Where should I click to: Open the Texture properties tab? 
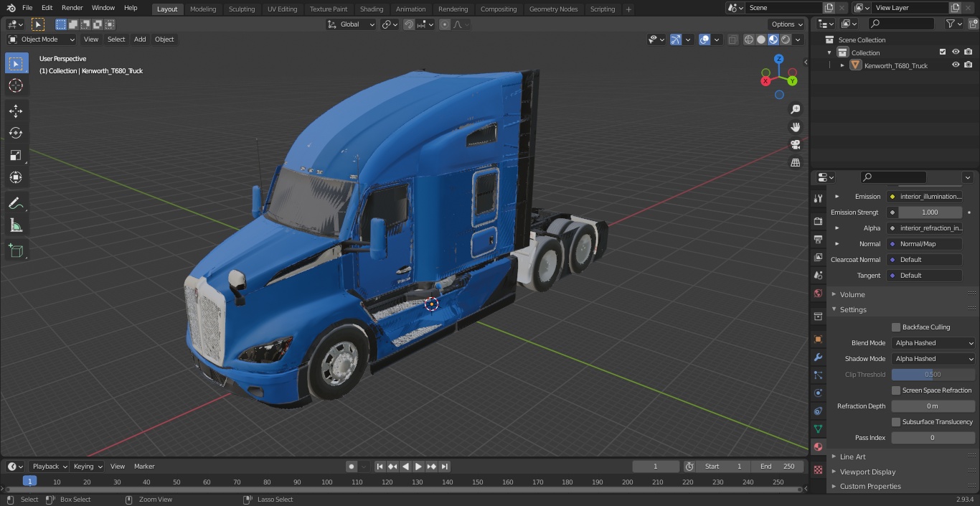pyautogui.click(x=818, y=469)
